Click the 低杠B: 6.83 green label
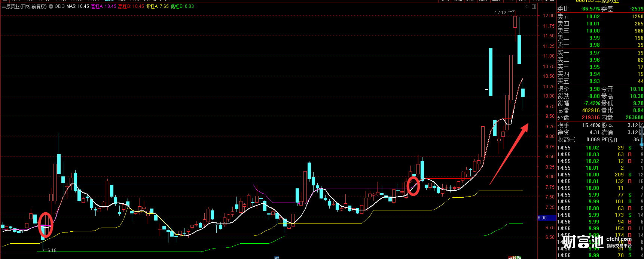The height and width of the screenshot is (259, 644). pos(182,6)
